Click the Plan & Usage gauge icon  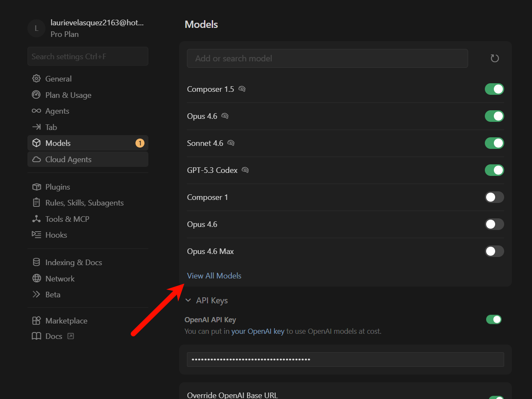[x=36, y=95]
